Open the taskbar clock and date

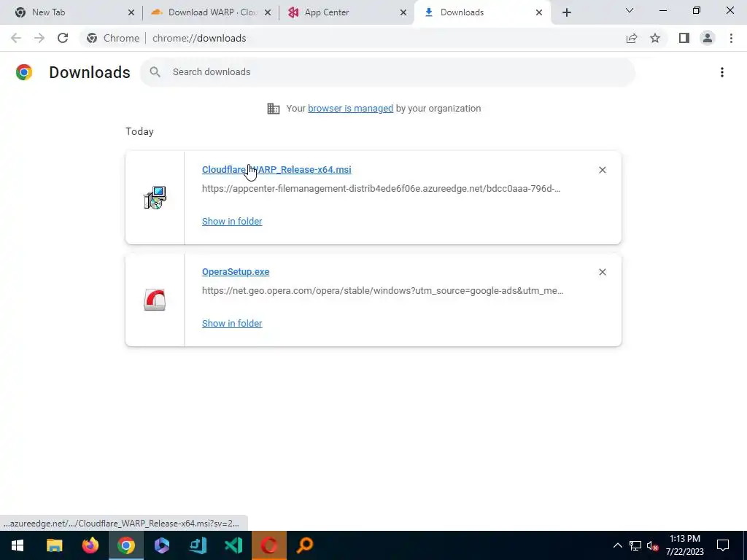(x=684, y=545)
